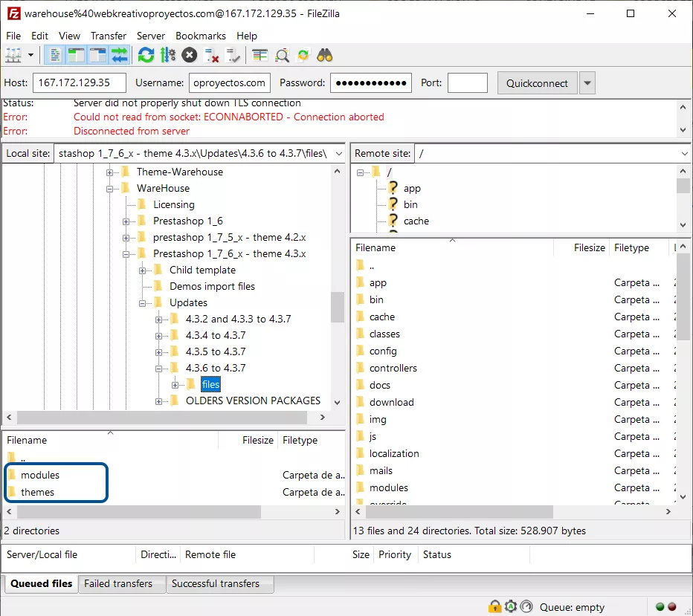Search for files with binoculars icon
The height and width of the screenshot is (616, 693).
(325, 55)
